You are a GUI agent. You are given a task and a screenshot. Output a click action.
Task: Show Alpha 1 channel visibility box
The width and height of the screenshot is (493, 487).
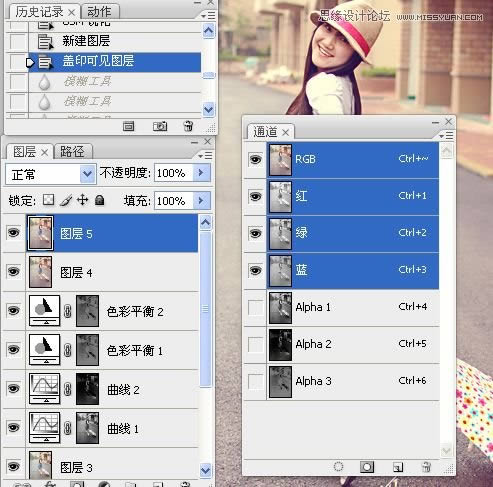point(256,307)
